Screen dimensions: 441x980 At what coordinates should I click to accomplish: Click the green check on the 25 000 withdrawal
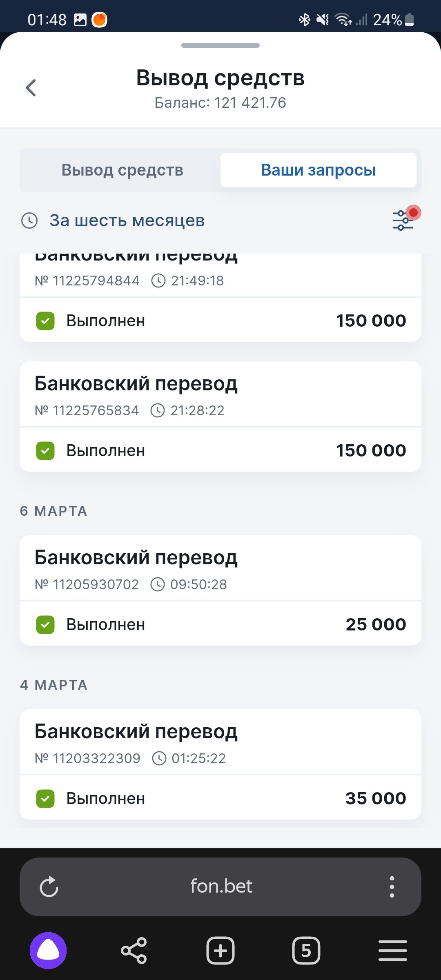pos(45,625)
